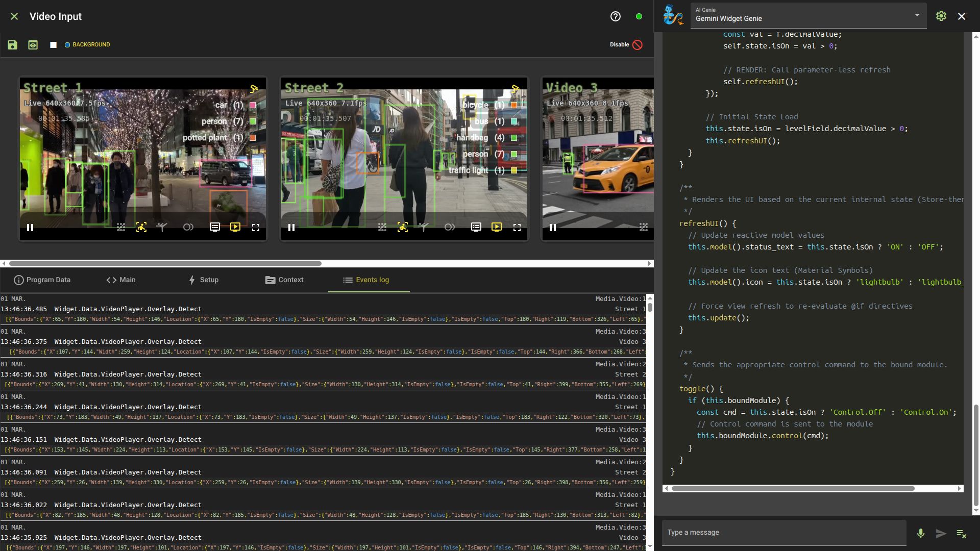Enter fullscreen for Street 2 video
This screenshot has width=980, height=551.
coord(517,228)
